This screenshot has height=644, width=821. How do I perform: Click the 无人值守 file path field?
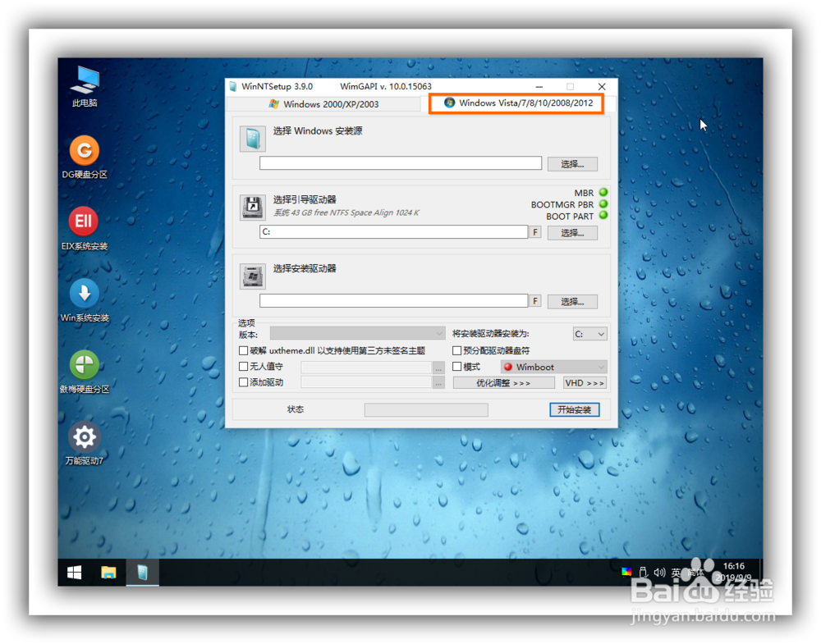pos(366,368)
